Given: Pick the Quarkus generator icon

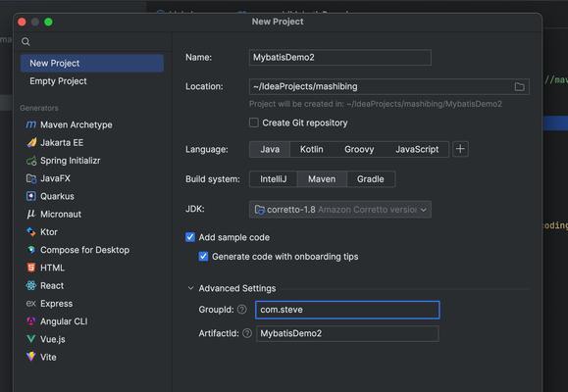Looking at the screenshot, I should 31,196.
